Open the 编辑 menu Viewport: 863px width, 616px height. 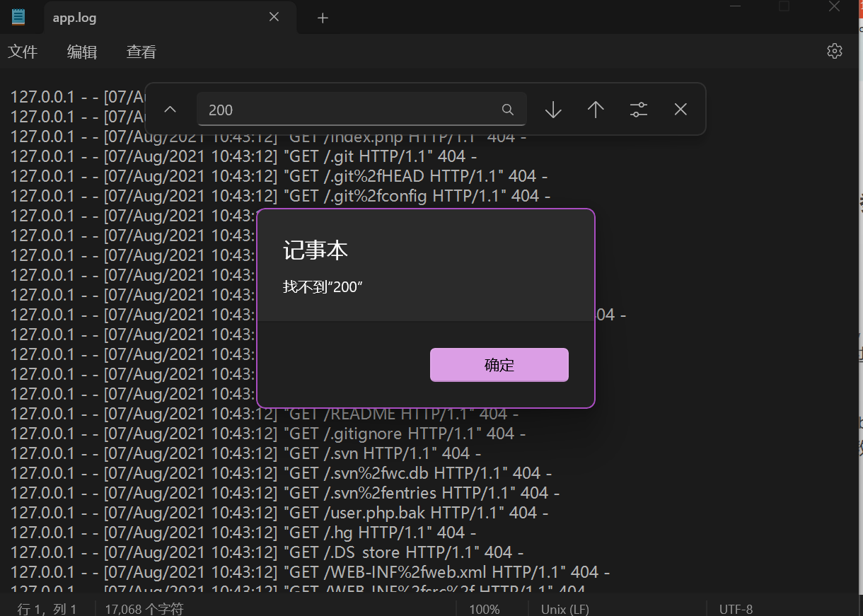81,51
